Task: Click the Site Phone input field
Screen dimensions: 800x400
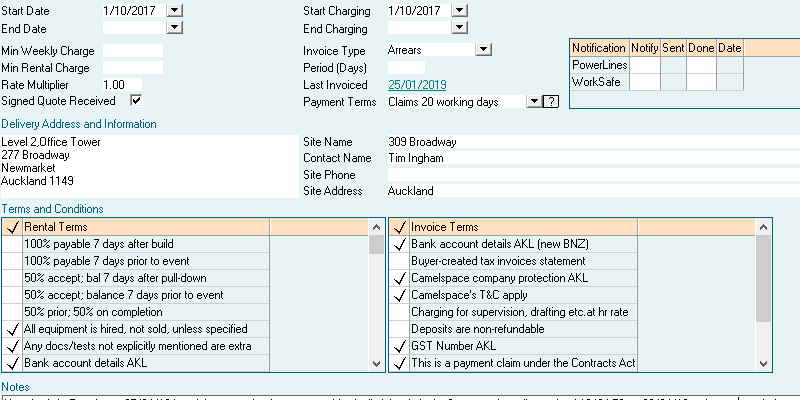Action: point(590,174)
